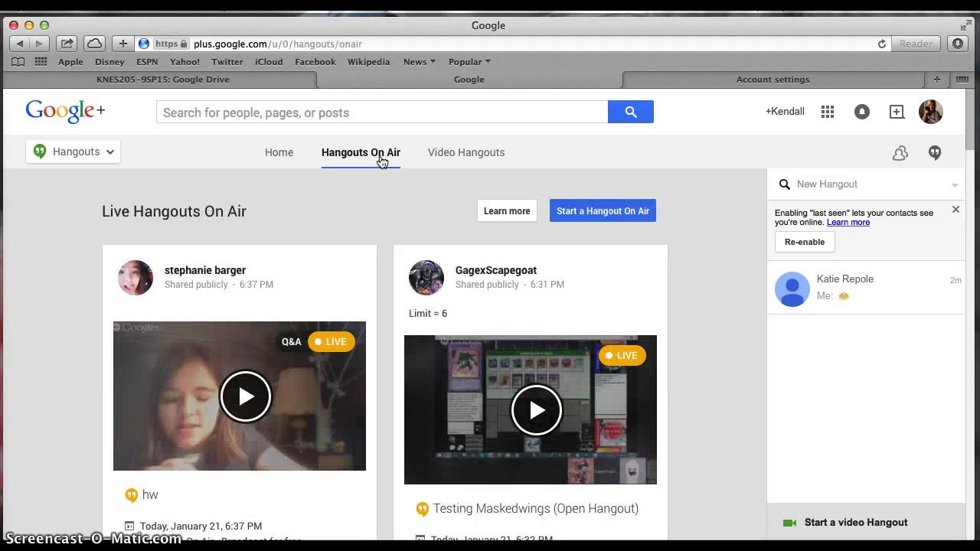Click the Re-enable button

(x=805, y=242)
